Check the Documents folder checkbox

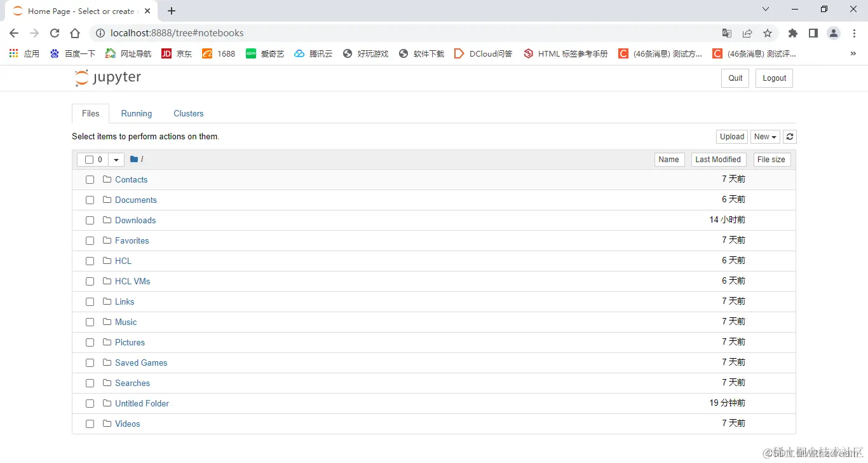click(90, 200)
